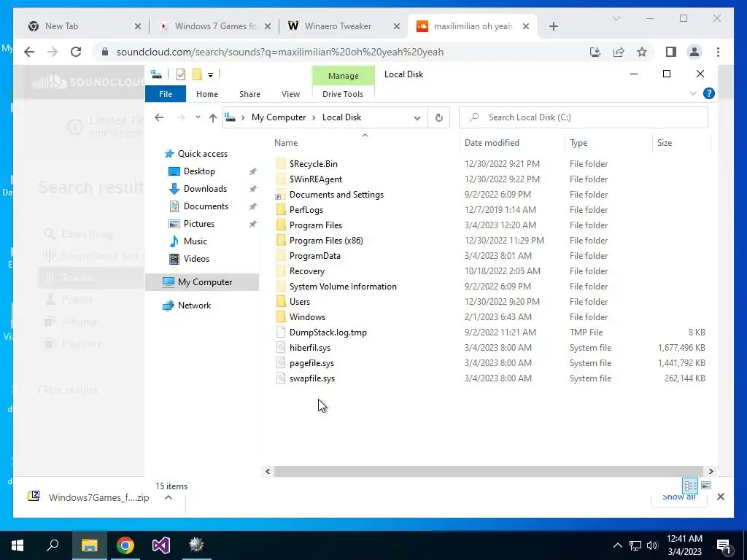Click the New folder quick access icon
747x560 pixels.
point(197,74)
